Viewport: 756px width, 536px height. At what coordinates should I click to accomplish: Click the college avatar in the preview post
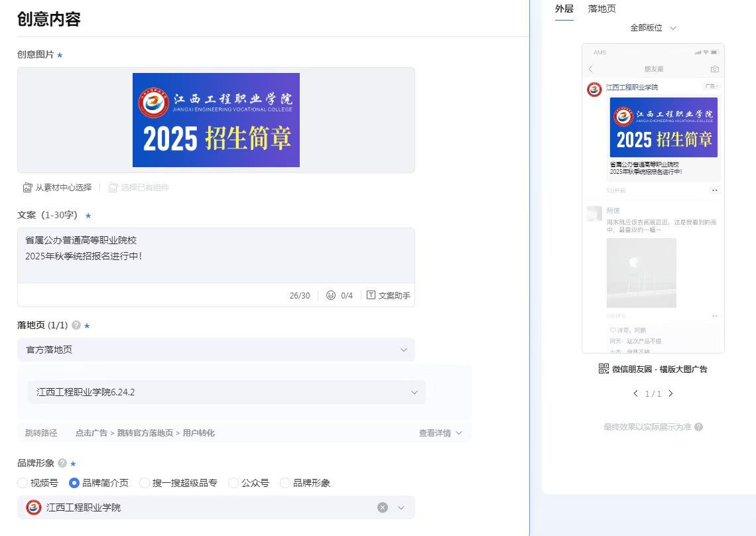594,90
